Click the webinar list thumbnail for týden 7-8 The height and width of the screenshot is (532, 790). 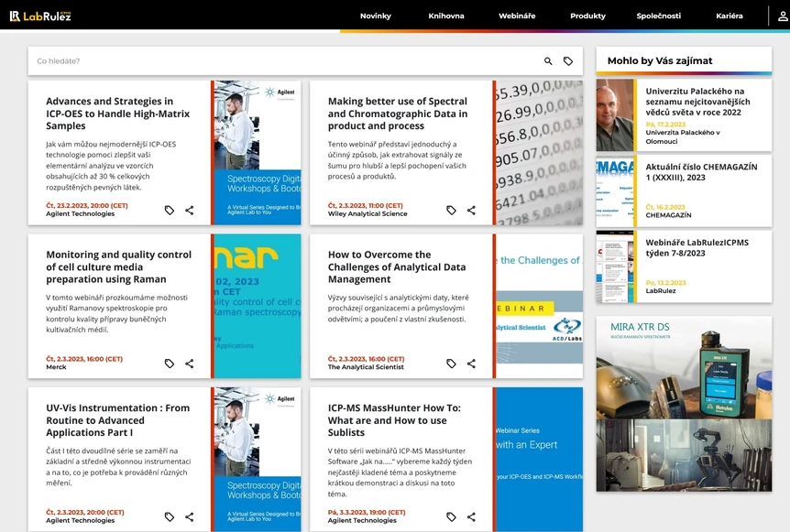click(x=615, y=266)
